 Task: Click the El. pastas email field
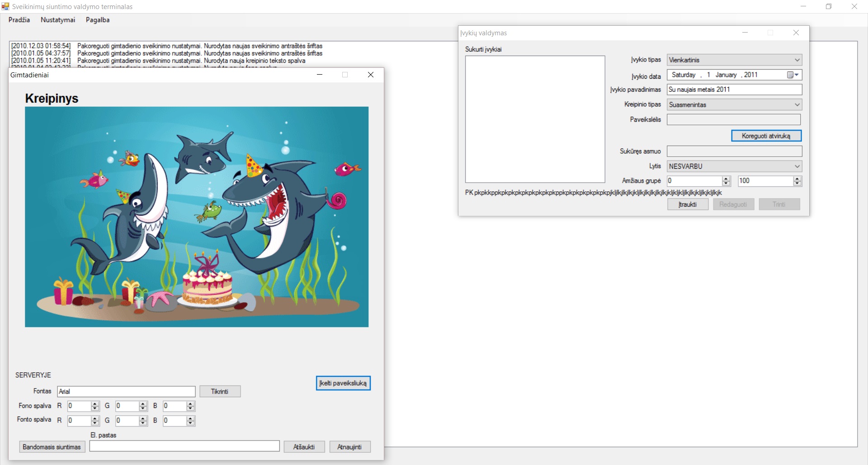coord(184,446)
